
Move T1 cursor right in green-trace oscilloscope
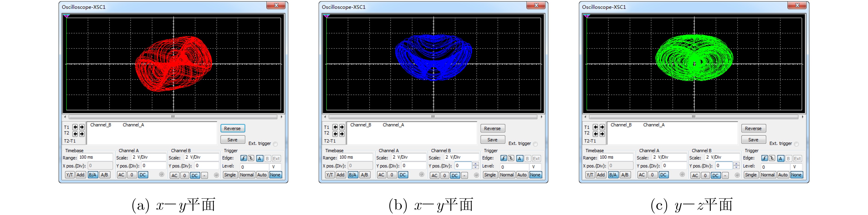coord(602,127)
